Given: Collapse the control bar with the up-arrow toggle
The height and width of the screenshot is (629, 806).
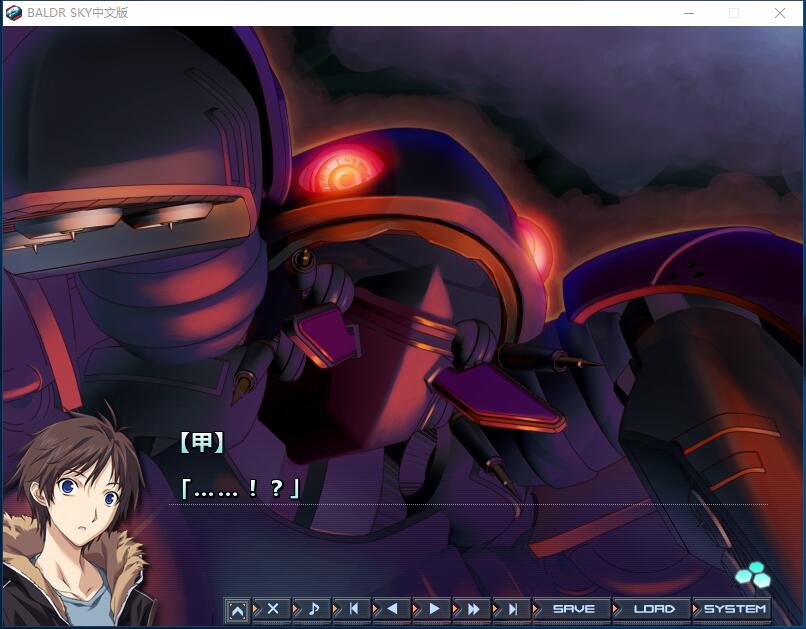Looking at the screenshot, I should click(x=238, y=608).
